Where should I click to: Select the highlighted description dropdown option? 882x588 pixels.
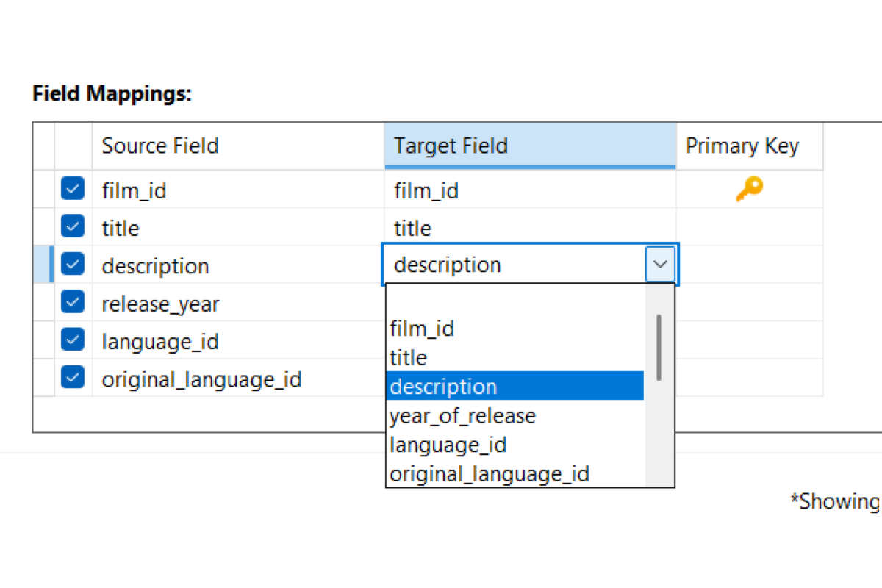click(x=514, y=387)
